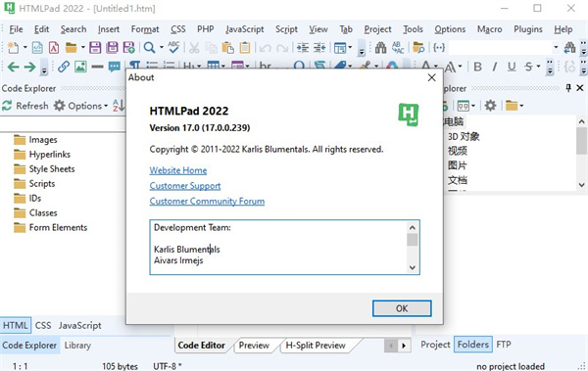This screenshot has width=588, height=371.
Task: Toggle Bold formatting button
Action: tap(478, 67)
